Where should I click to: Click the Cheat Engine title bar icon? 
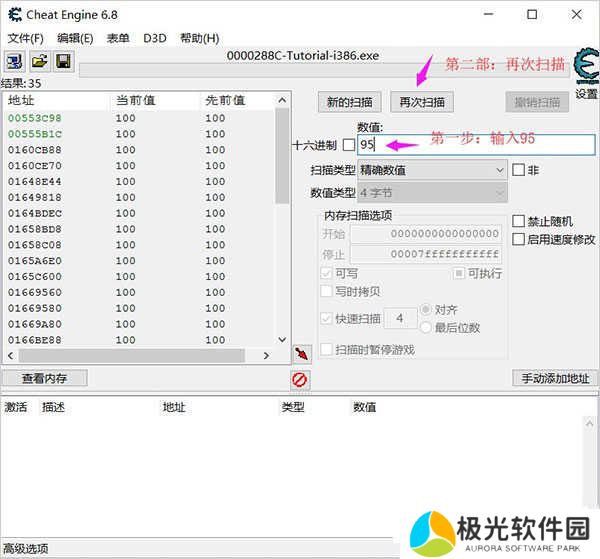coord(15,15)
